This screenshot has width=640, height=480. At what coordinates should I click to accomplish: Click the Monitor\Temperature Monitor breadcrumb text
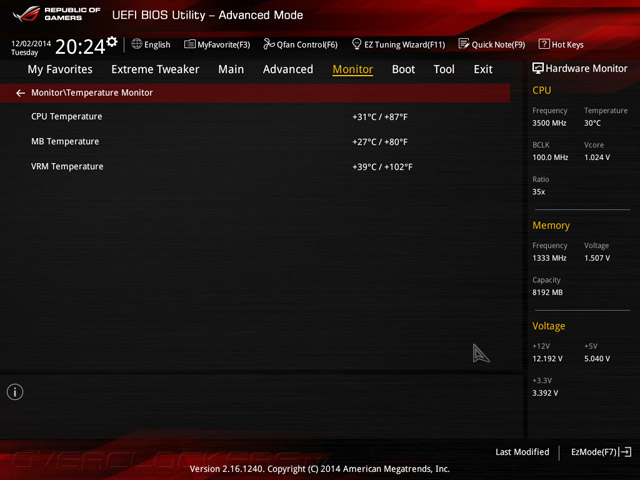click(x=92, y=93)
